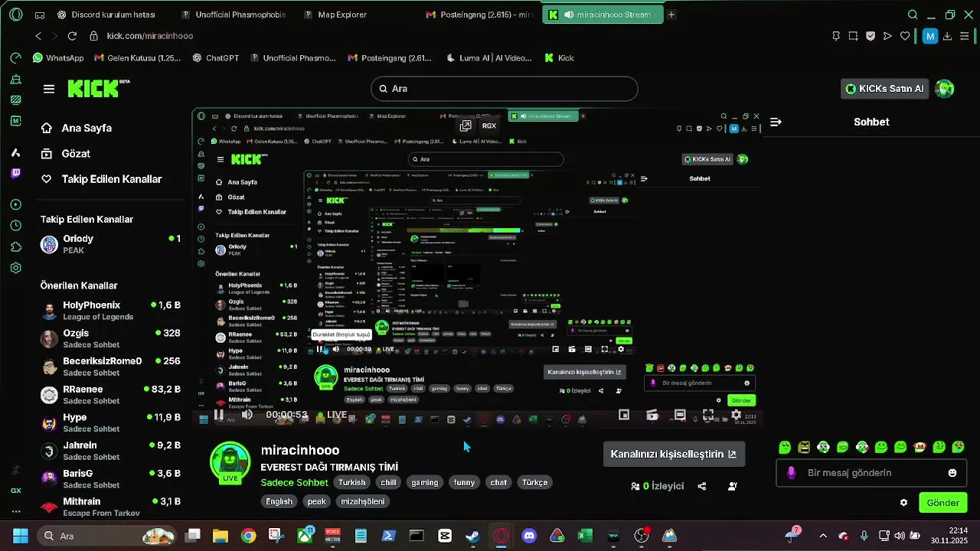Image resolution: width=980 pixels, height=551 pixels.
Task: Open HolyPhoenix channel in sidebar
Action: [x=111, y=311]
